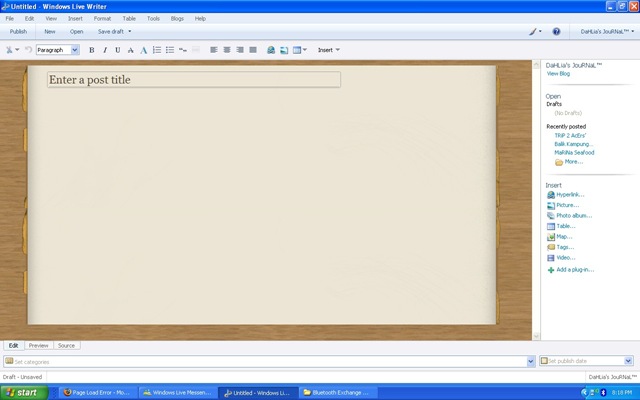
Task: Open the Set categories dropdown
Action: pos(531,361)
